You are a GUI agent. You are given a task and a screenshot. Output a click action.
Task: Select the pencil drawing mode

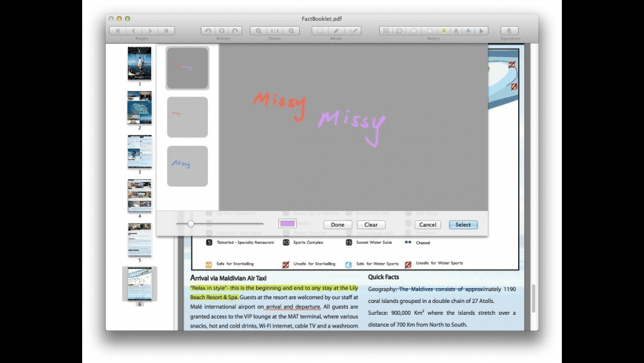point(336,31)
